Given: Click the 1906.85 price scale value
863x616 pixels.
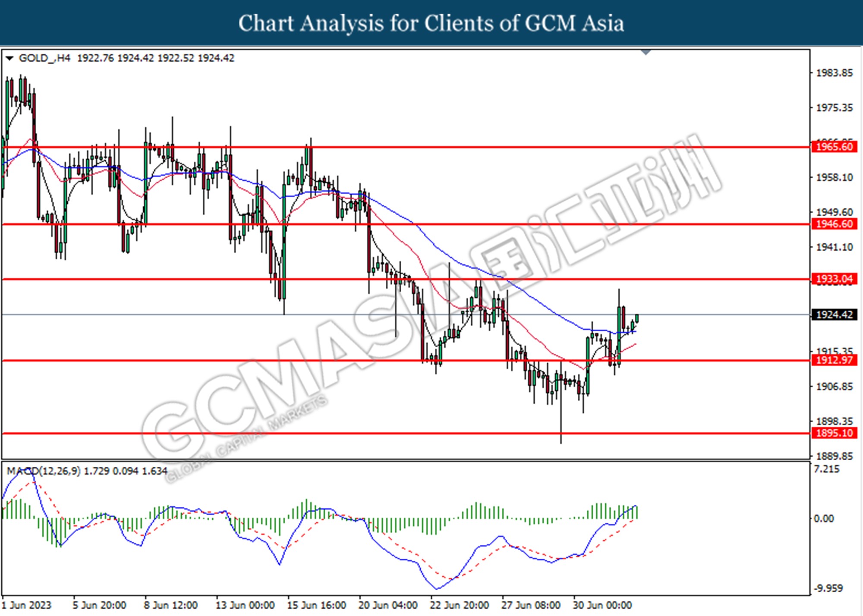Looking at the screenshot, I should tap(835, 387).
